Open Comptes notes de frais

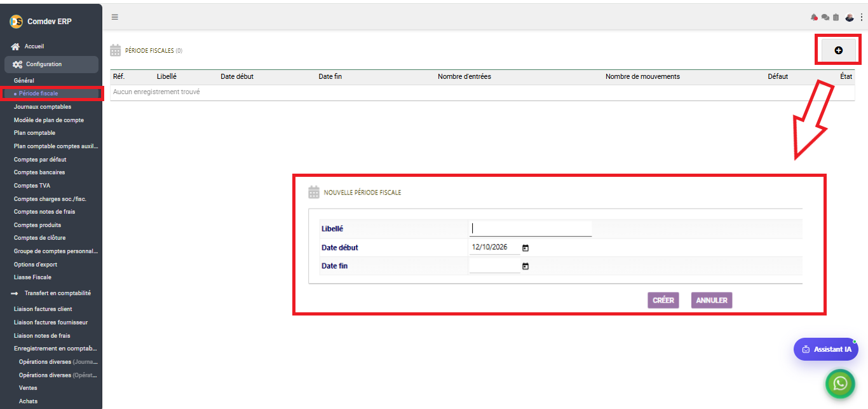[x=44, y=212]
